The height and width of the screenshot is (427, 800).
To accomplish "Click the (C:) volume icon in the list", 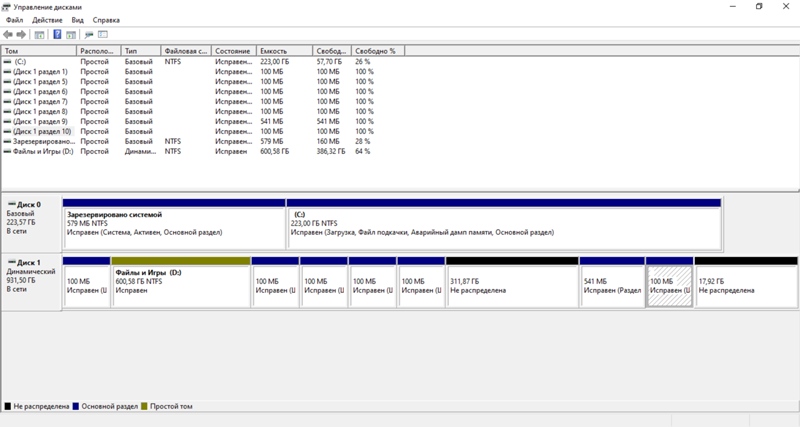I will (x=8, y=62).
